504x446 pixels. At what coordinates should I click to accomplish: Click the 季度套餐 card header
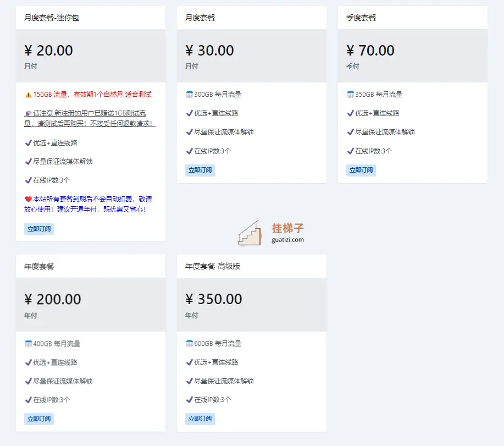point(413,18)
